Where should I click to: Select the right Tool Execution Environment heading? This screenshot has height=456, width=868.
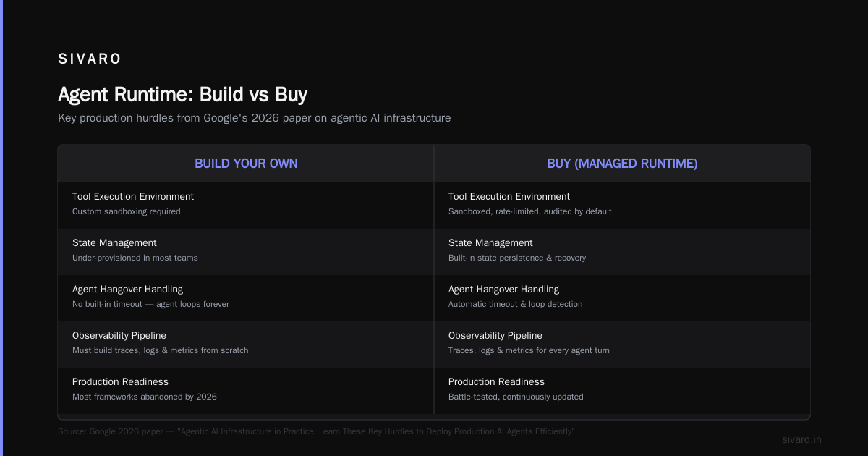click(x=509, y=197)
